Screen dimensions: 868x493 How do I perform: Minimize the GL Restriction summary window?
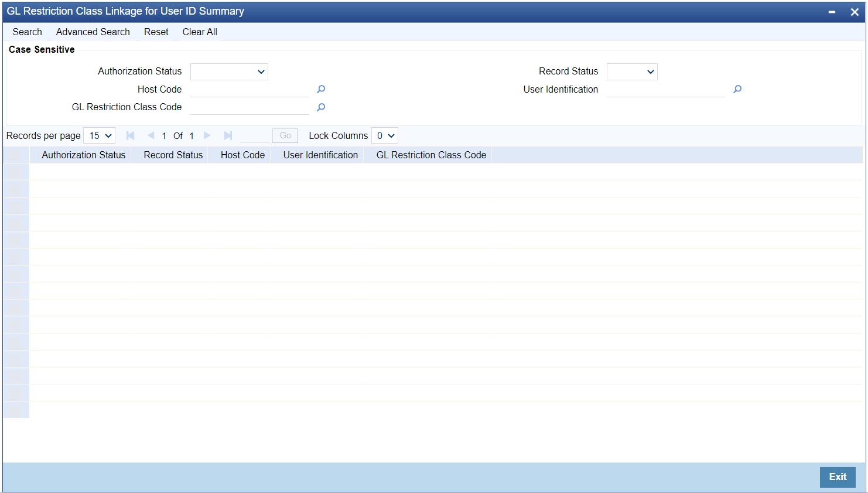(x=832, y=12)
